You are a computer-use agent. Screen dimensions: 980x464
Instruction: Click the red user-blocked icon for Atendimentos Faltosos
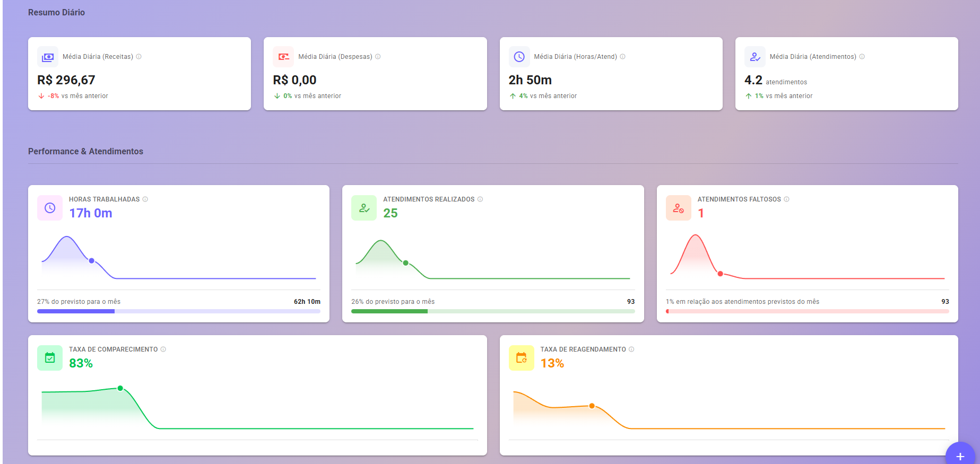(x=678, y=208)
